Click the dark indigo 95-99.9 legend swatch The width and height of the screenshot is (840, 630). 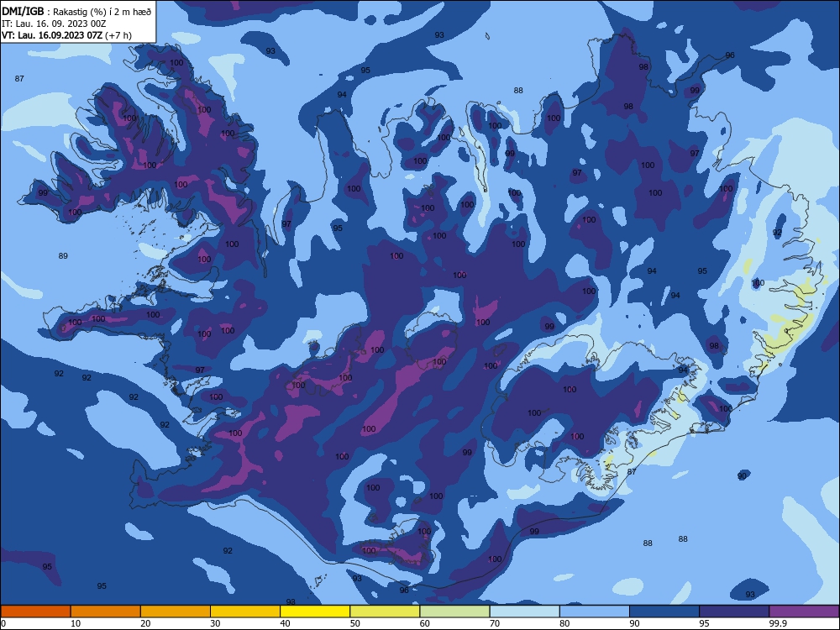[734, 612]
